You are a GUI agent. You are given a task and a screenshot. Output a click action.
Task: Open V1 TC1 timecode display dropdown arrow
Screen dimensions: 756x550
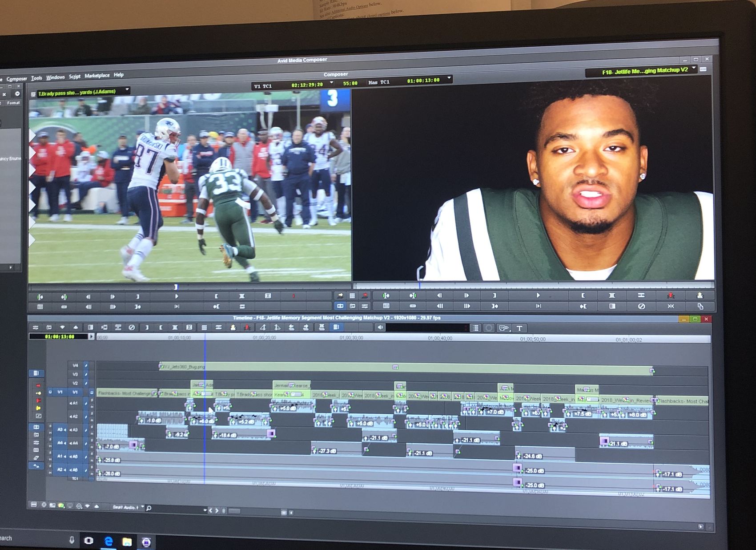(x=332, y=83)
